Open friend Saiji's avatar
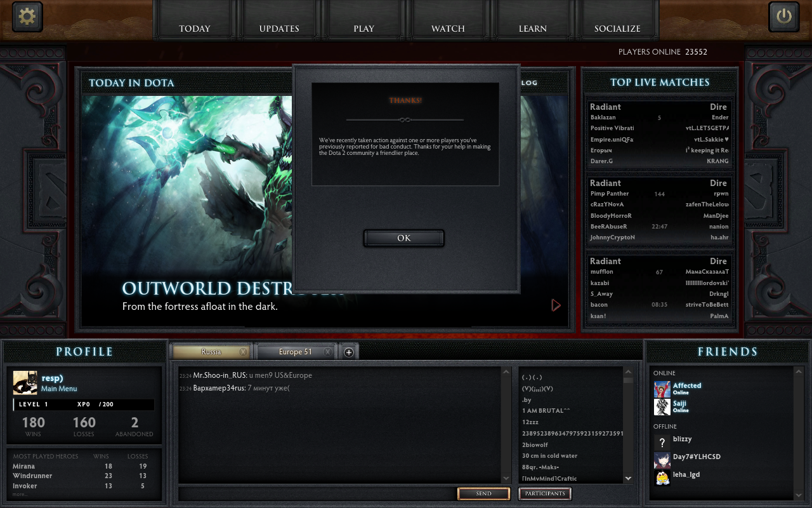This screenshot has height=508, width=812. (662, 407)
